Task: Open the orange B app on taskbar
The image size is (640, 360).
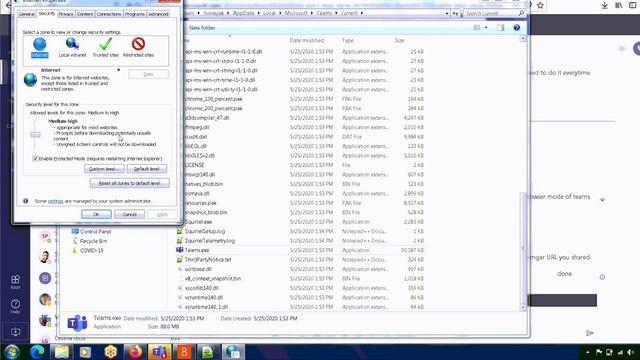Action: pos(184,352)
